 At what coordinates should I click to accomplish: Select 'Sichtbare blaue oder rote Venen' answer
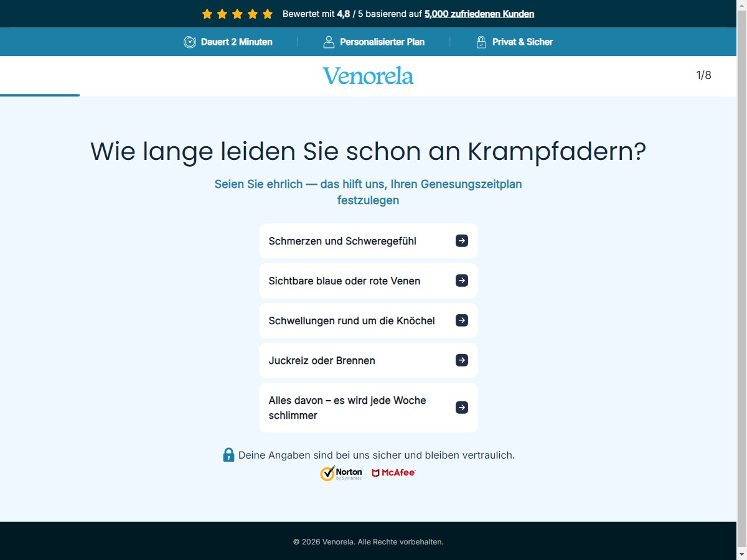click(369, 281)
